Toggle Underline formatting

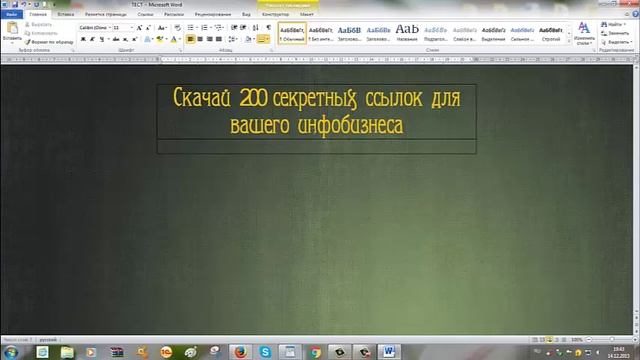[x=102, y=39]
